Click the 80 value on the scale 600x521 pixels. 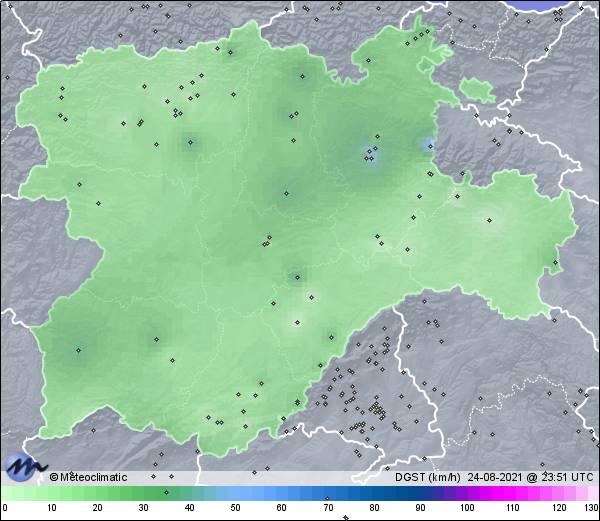[x=374, y=508]
